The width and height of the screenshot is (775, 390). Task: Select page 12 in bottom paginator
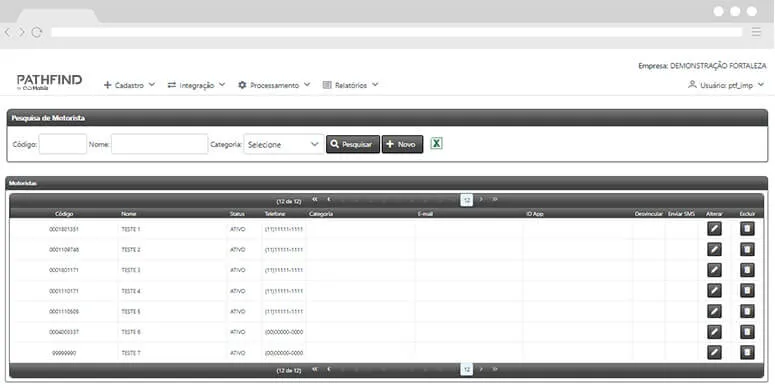tap(467, 370)
